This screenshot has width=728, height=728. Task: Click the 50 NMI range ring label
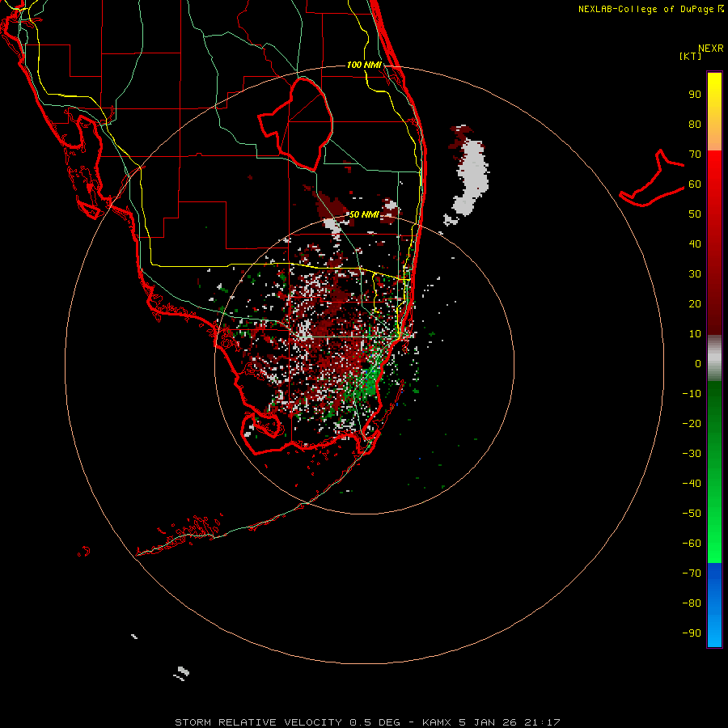coord(365,214)
